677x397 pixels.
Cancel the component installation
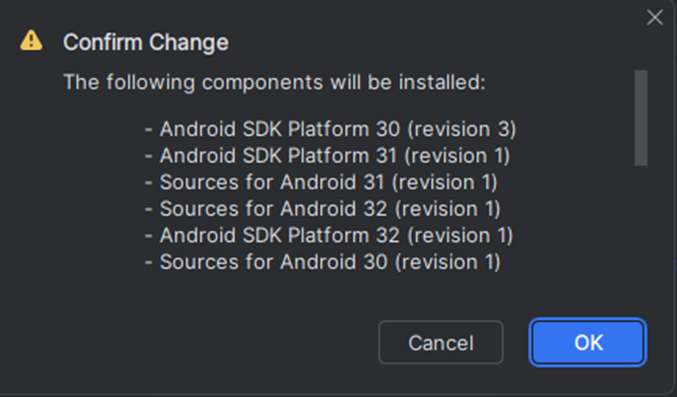[x=441, y=342]
